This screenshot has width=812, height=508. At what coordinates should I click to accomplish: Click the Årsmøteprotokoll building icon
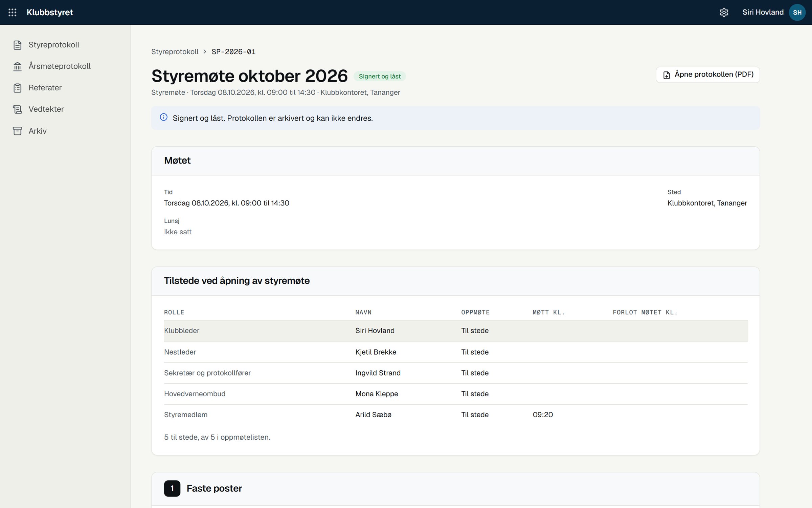point(18,66)
